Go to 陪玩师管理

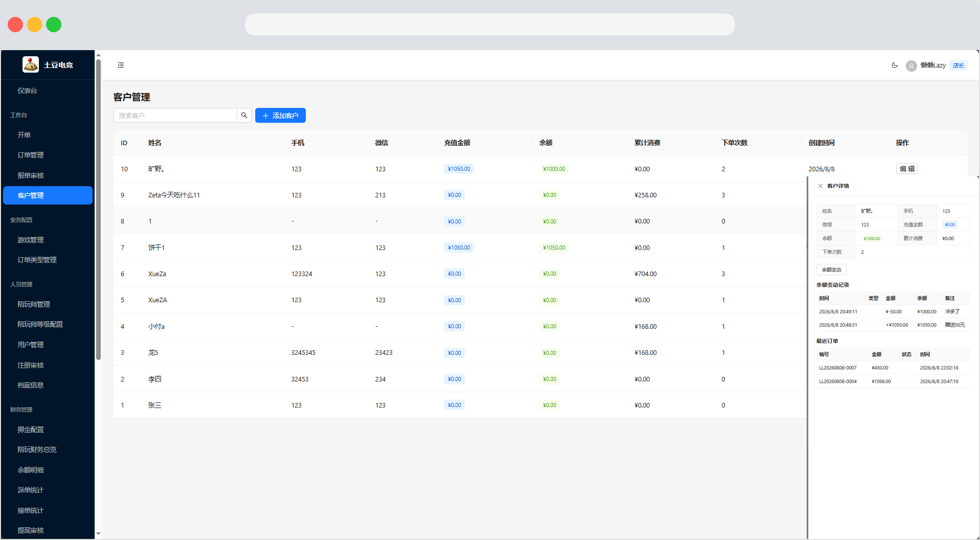point(34,304)
